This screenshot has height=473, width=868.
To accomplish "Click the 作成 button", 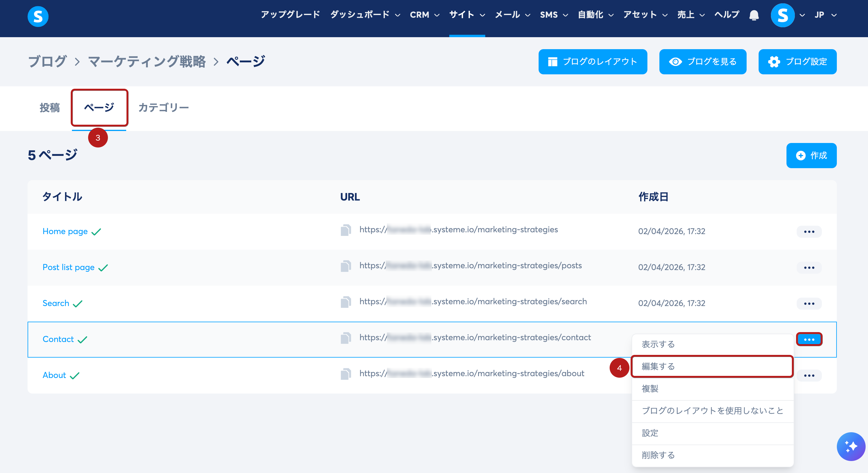I will pyautogui.click(x=811, y=155).
